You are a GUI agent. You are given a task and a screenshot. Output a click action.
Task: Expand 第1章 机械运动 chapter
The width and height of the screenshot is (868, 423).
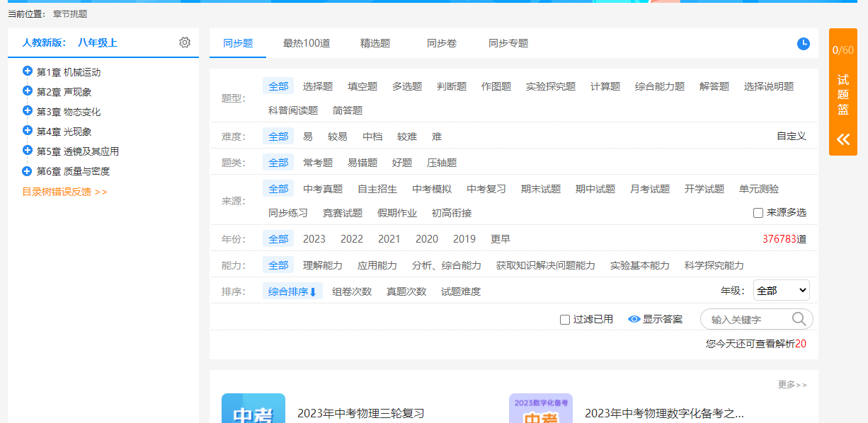click(28, 71)
